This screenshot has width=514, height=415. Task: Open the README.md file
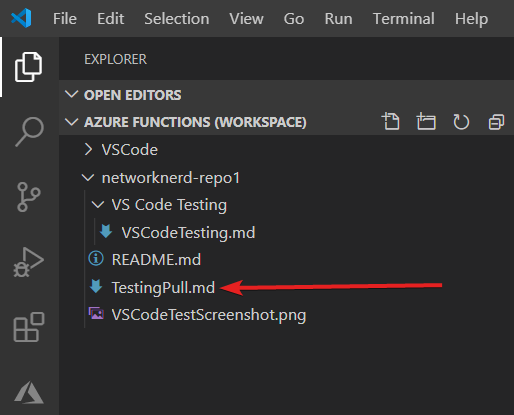(x=156, y=260)
